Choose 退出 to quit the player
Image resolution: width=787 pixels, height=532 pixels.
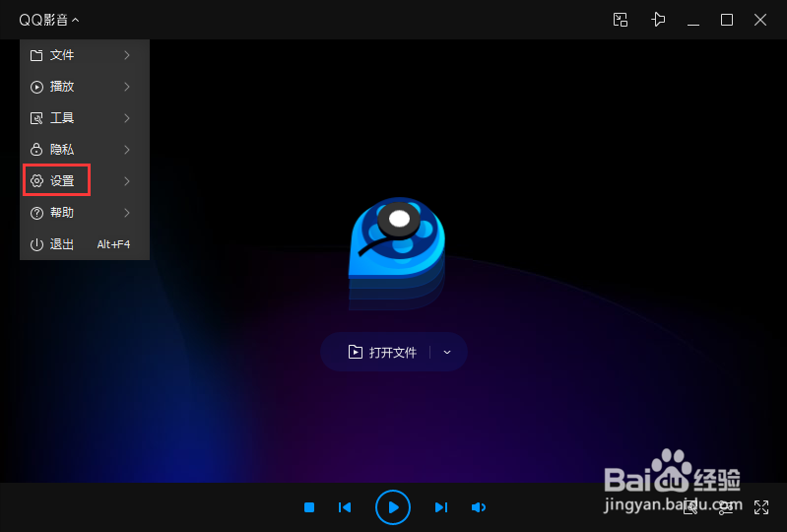pyautogui.click(x=85, y=244)
